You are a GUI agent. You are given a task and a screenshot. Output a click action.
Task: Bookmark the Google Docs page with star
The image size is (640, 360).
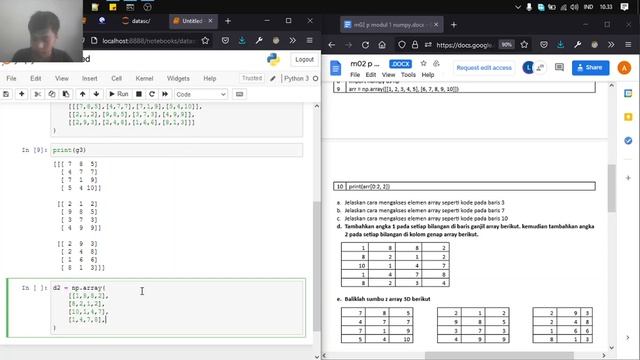[x=524, y=45]
